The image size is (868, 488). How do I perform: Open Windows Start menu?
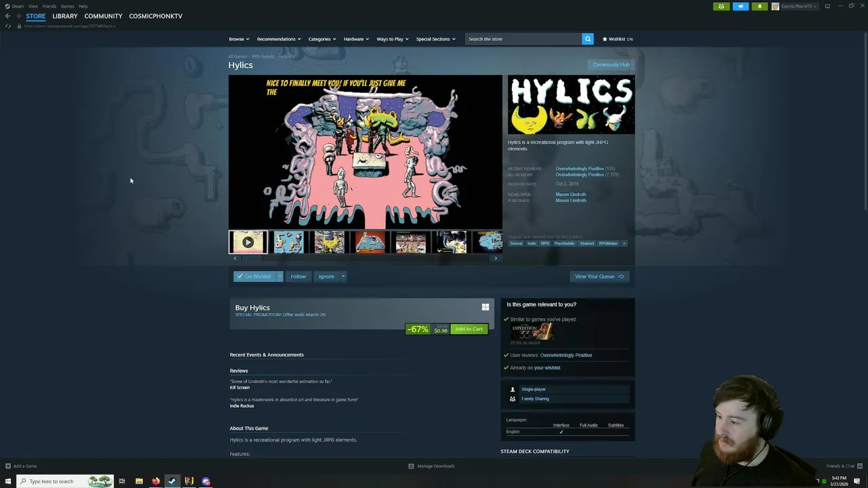(x=8, y=481)
